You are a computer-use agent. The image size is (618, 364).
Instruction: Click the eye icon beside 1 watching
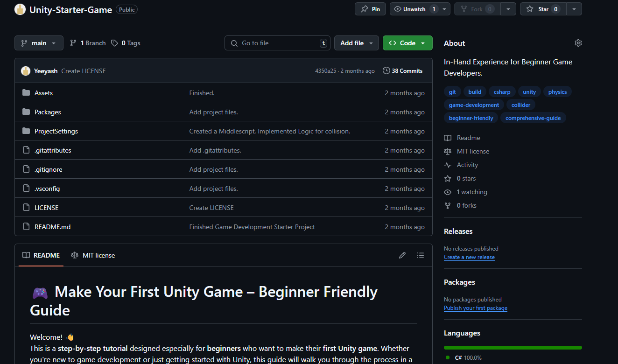[x=448, y=192]
